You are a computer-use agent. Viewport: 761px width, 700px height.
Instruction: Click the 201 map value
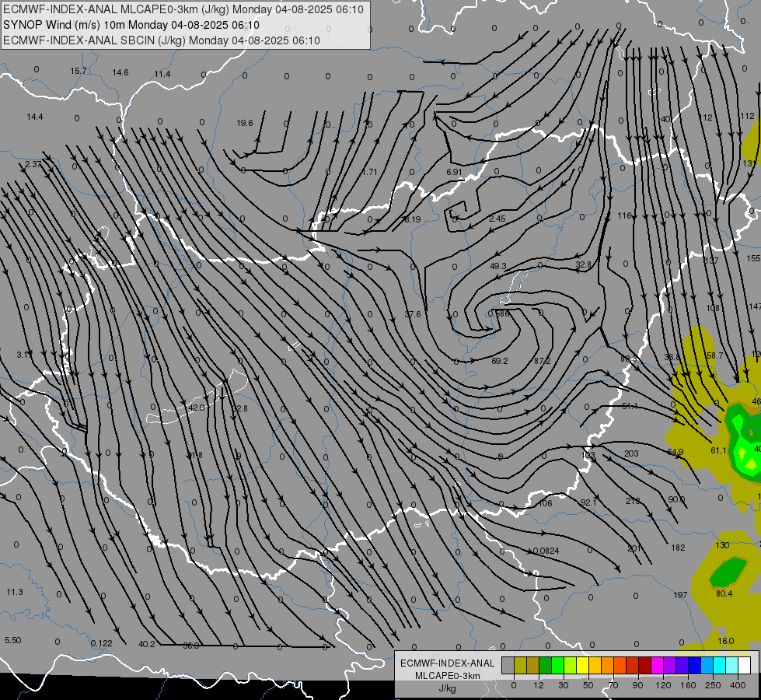pos(634,548)
